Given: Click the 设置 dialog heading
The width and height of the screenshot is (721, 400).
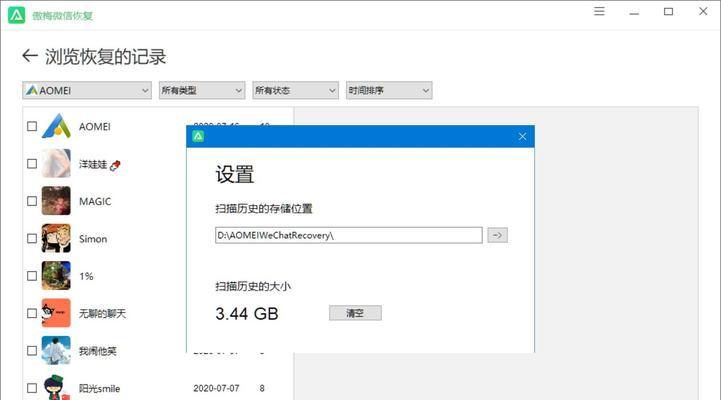Looking at the screenshot, I should [x=235, y=175].
